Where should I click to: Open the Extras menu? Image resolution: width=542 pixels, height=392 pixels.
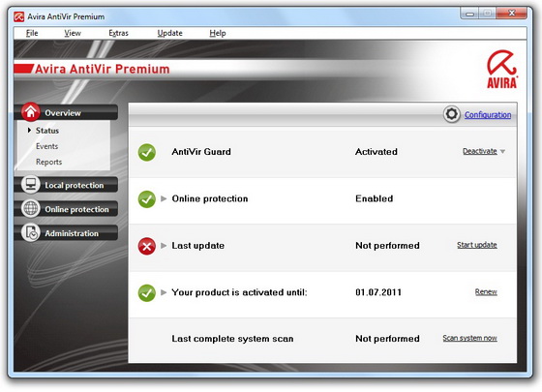118,33
